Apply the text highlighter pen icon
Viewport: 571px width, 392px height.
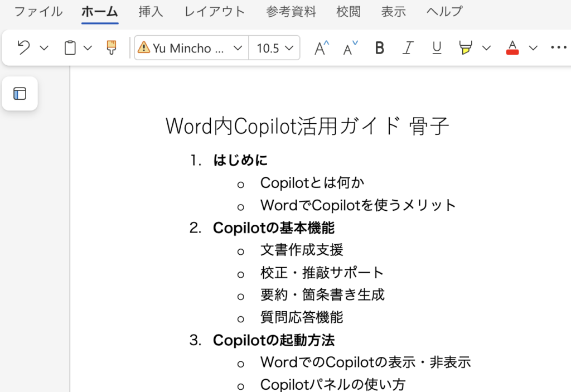(465, 48)
